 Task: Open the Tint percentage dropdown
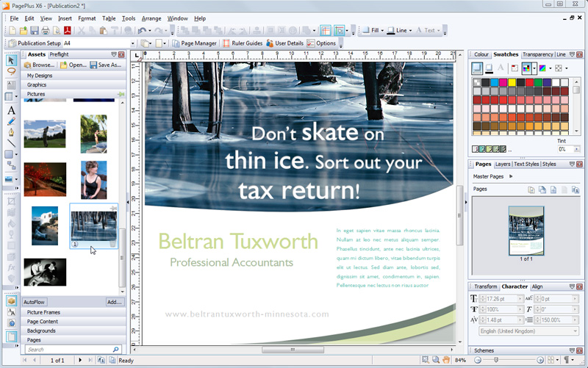point(577,149)
